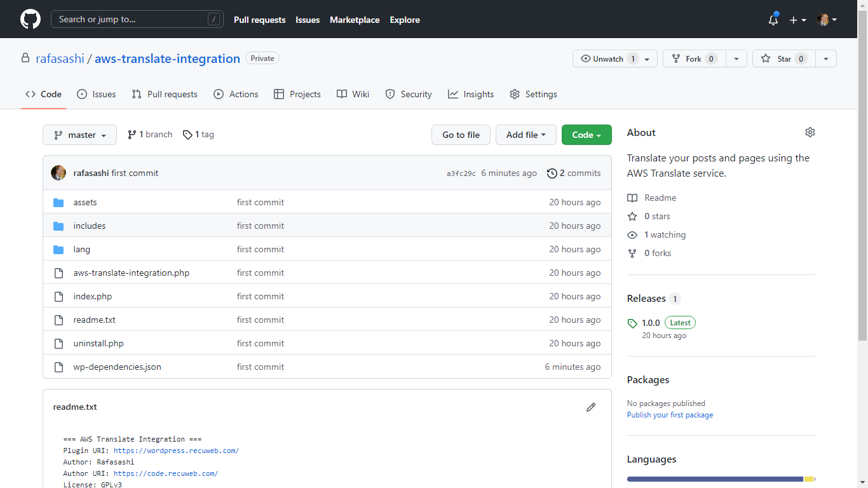This screenshot has width=868, height=488.
Task: Open the code.recuweb.com author URI link
Action: [x=166, y=473]
